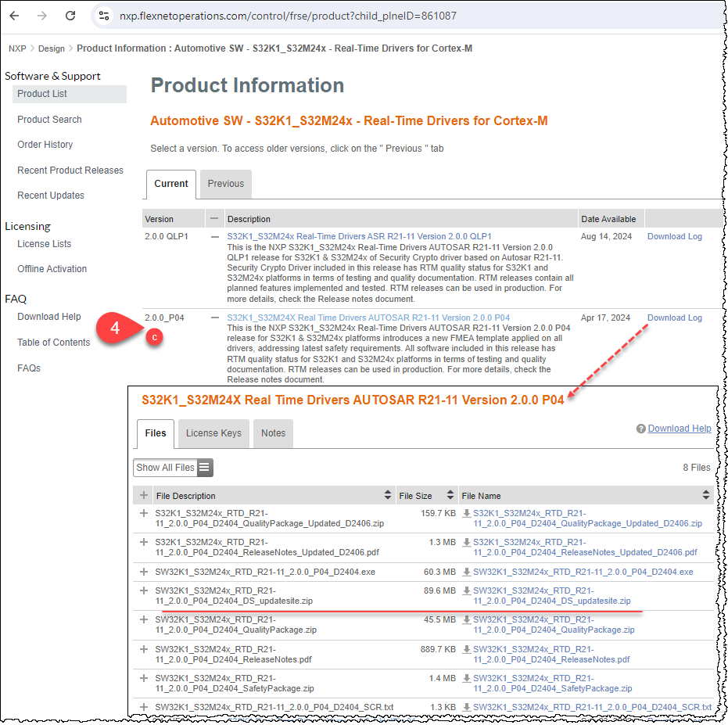Collapse the 2.0.0_P04 version row

(215, 318)
